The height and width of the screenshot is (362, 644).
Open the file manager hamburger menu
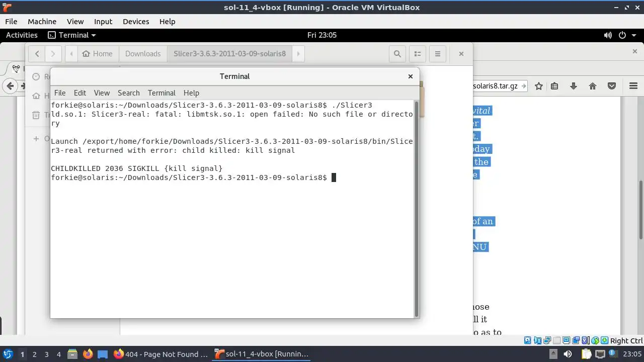[x=437, y=54]
